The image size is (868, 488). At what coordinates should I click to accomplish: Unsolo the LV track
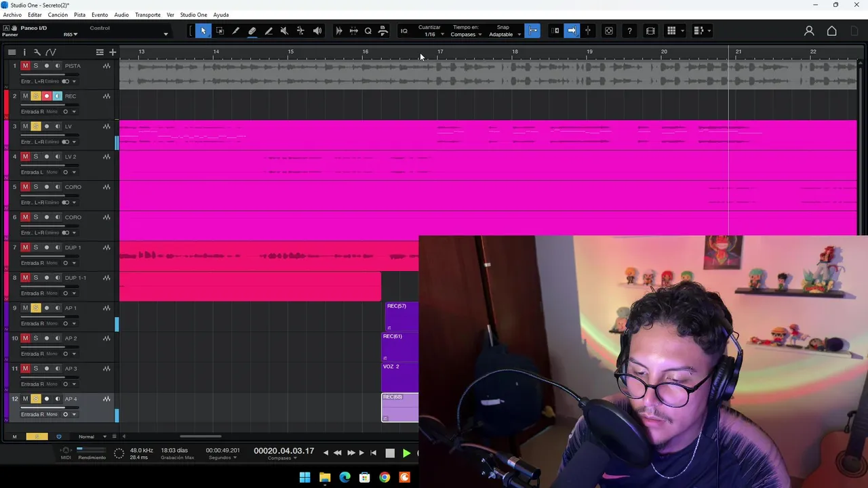(x=36, y=126)
